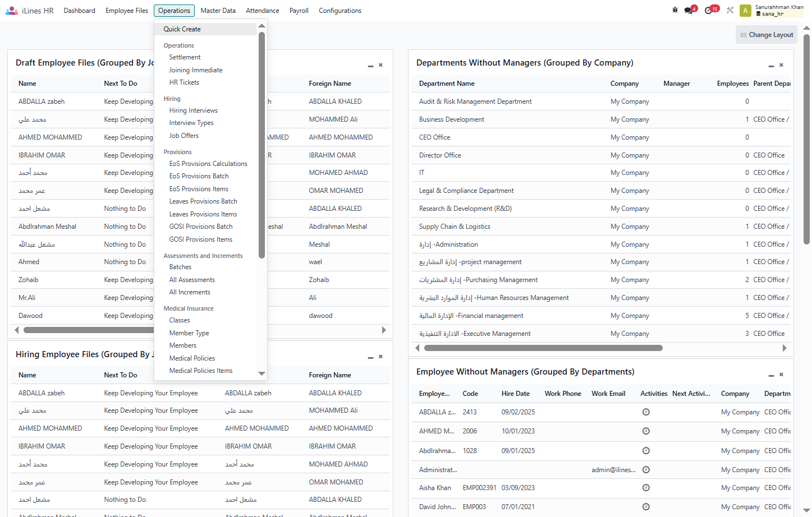Close the Draft Employee Files panel
Image resolution: width=812 pixels, height=517 pixels.
click(380, 65)
